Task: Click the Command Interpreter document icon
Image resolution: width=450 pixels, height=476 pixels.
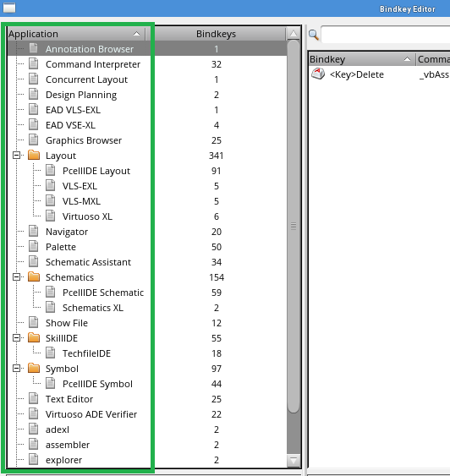Action: pyautogui.click(x=33, y=63)
